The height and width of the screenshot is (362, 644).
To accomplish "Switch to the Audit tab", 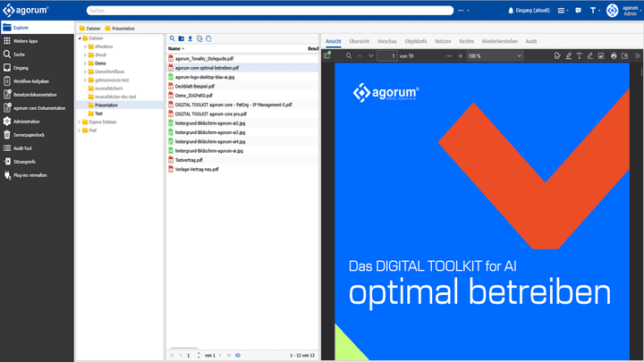I will click(531, 41).
